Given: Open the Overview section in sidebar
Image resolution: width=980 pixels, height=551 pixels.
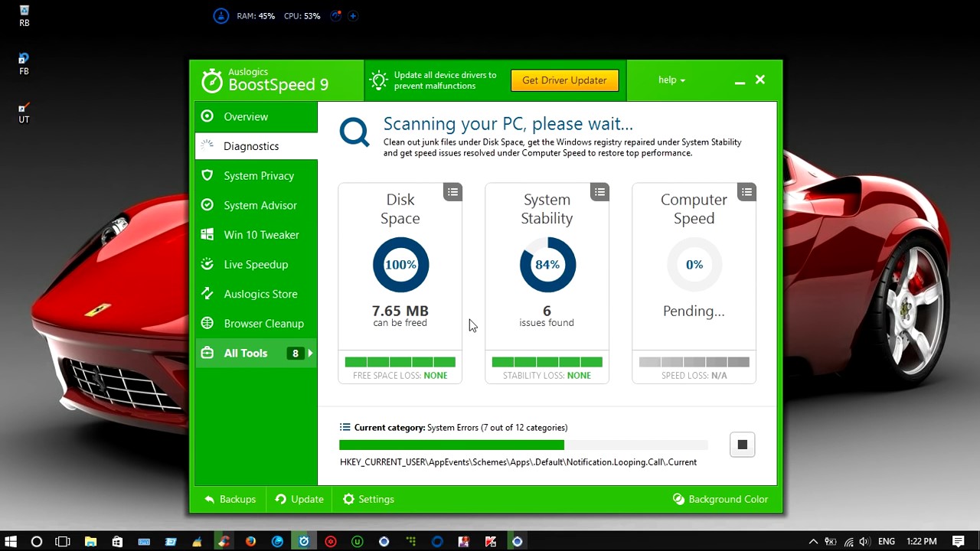Looking at the screenshot, I should coord(256,116).
